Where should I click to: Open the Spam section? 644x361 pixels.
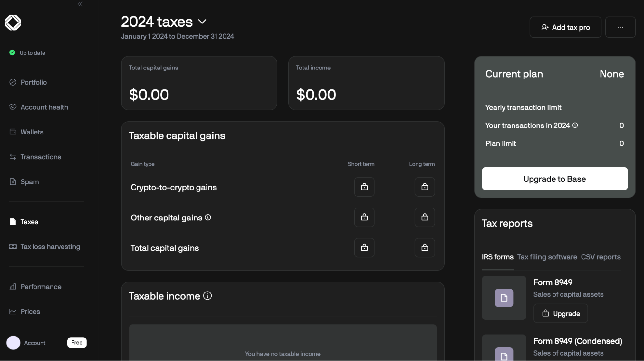tap(29, 181)
